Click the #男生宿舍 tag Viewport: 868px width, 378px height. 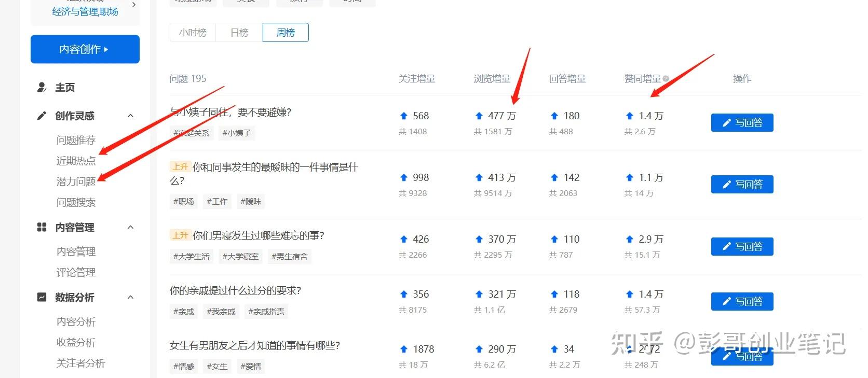tap(290, 257)
